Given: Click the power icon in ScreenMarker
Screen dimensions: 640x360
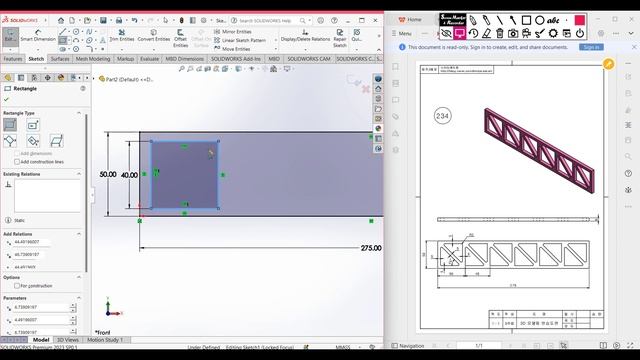Looking at the screenshot, I should (x=580, y=33).
